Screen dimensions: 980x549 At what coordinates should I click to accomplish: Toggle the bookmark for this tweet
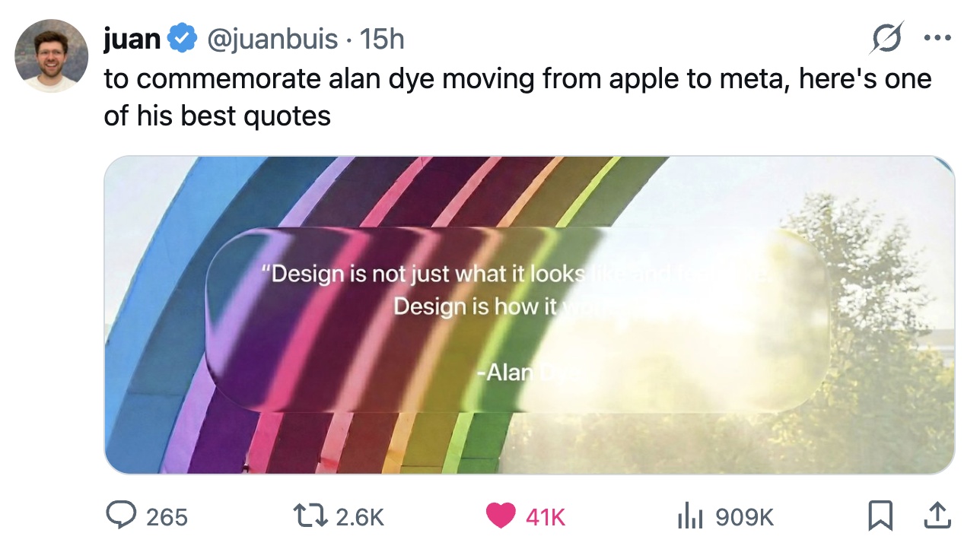[880, 516]
